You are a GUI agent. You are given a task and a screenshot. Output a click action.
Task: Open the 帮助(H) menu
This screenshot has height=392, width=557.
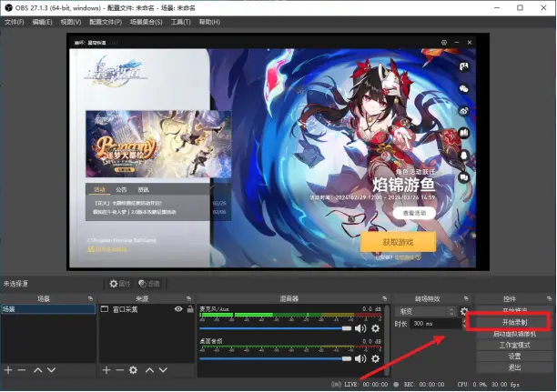coord(209,22)
